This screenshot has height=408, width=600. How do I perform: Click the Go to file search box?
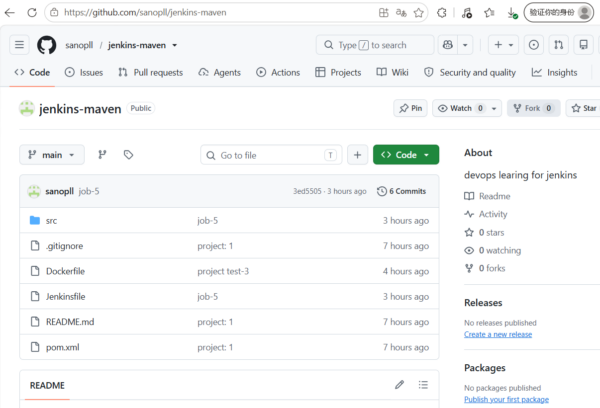(x=271, y=155)
